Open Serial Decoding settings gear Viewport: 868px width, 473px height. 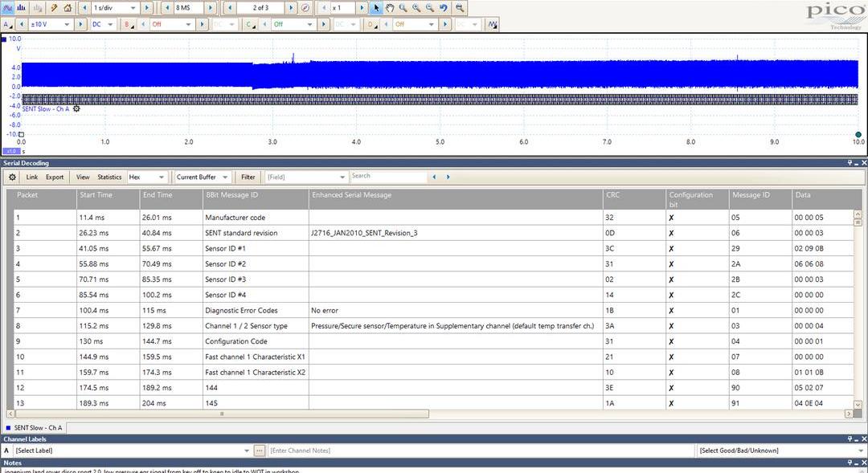12,177
